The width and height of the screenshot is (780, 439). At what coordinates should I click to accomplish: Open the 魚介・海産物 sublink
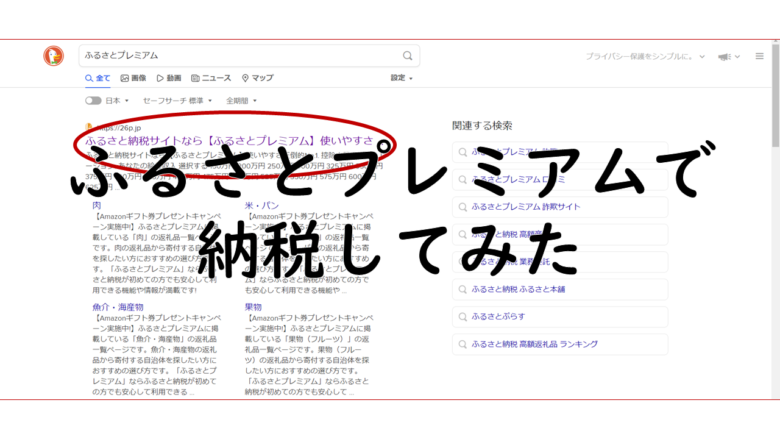tap(118, 307)
